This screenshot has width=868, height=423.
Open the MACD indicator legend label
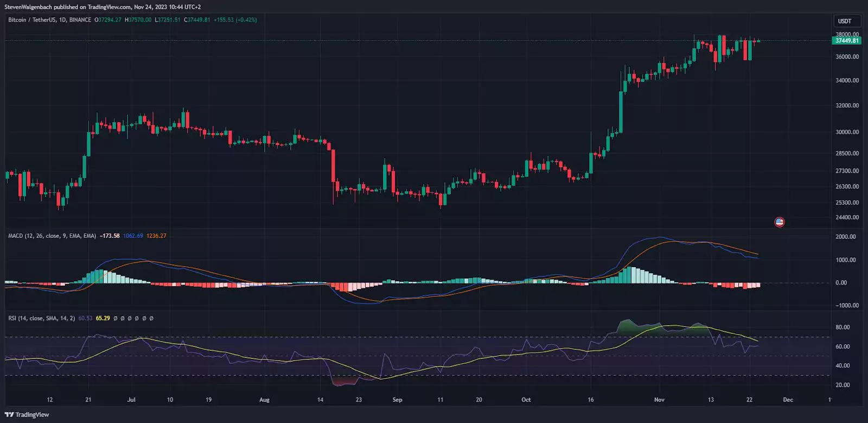pos(52,236)
